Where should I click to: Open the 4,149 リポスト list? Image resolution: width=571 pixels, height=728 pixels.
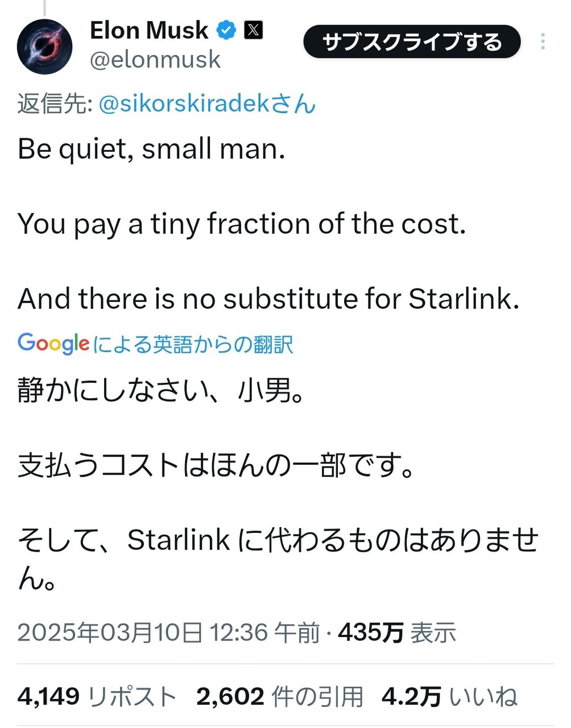point(97,696)
